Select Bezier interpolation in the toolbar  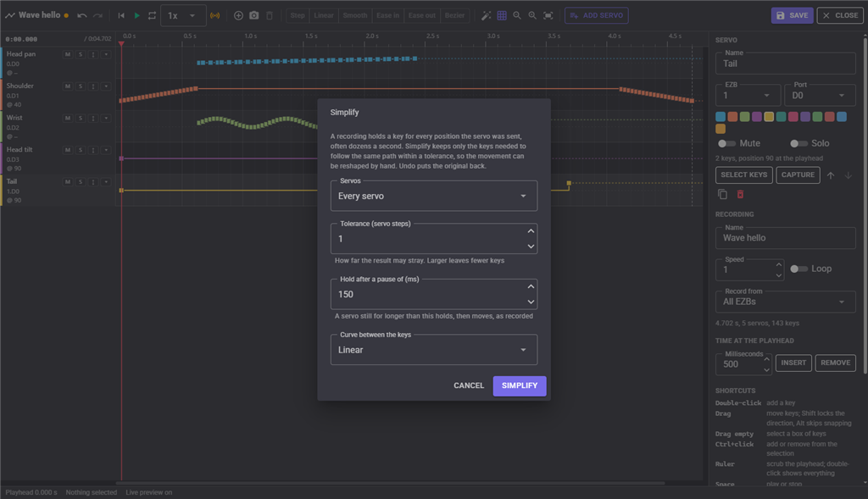coord(454,15)
